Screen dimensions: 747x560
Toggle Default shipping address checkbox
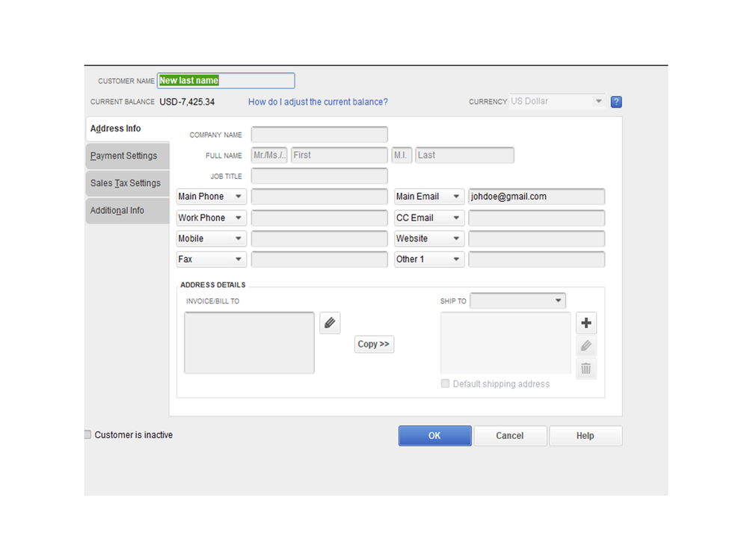click(445, 384)
